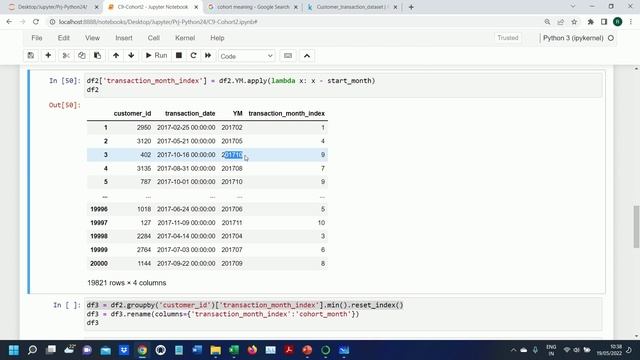
Task: Open the Help menu
Action: pyautogui.click(x=217, y=38)
